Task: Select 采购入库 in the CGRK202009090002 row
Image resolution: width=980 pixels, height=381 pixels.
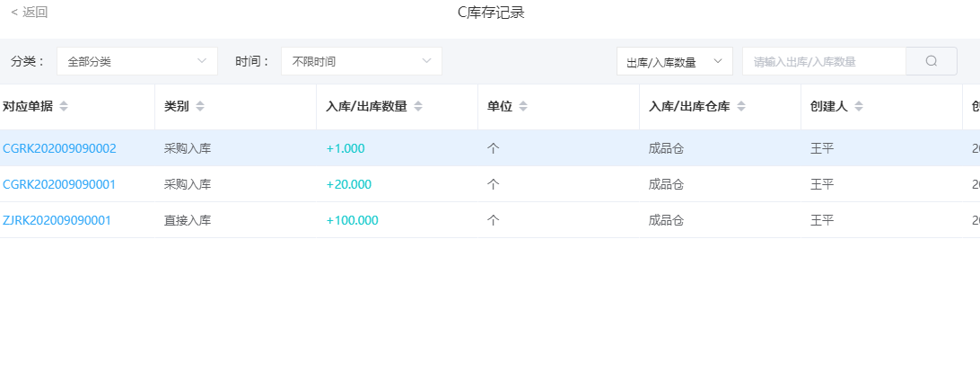Action: pyautogui.click(x=188, y=149)
